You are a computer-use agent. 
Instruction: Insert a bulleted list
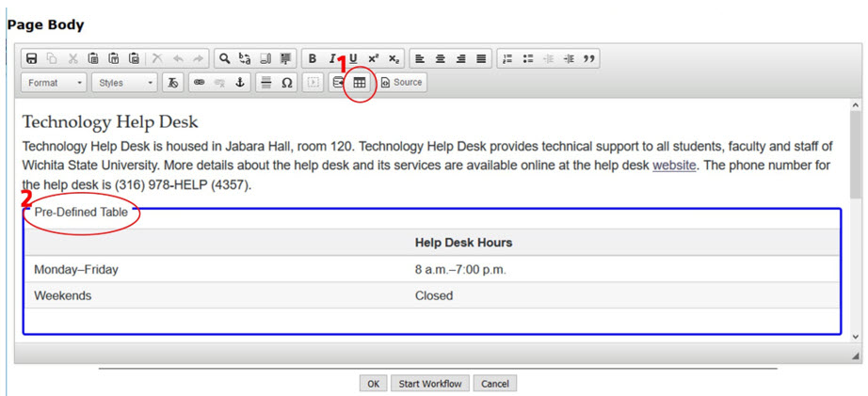pyautogui.click(x=528, y=58)
